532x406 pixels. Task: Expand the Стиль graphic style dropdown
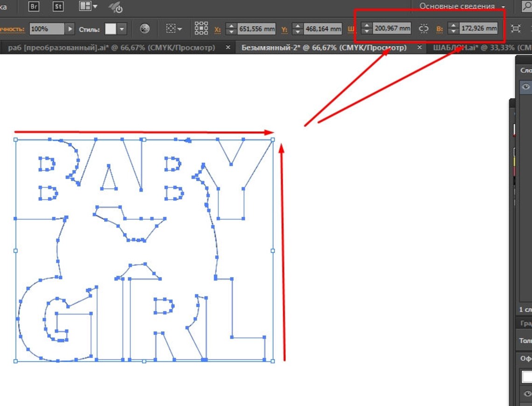(122, 29)
